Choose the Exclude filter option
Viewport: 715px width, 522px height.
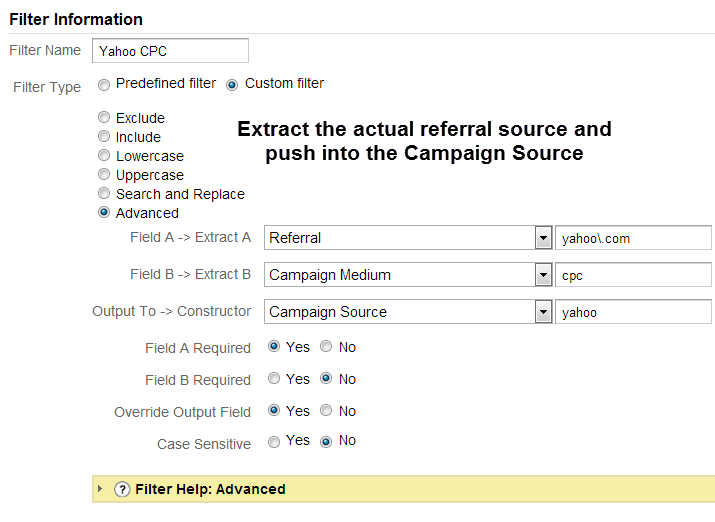104,117
